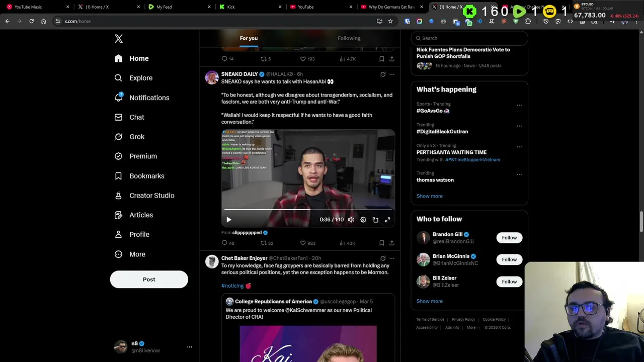Open @KaiSchwemmer mention link
Image resolution: width=644 pixels, height=362 pixels.
click(306, 310)
